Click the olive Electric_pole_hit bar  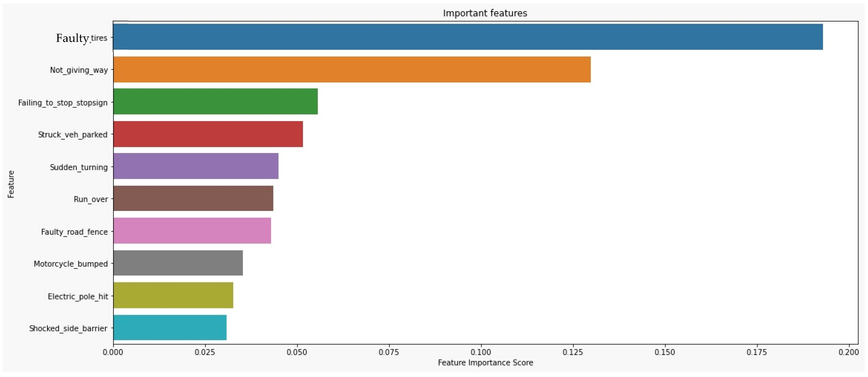tap(173, 295)
